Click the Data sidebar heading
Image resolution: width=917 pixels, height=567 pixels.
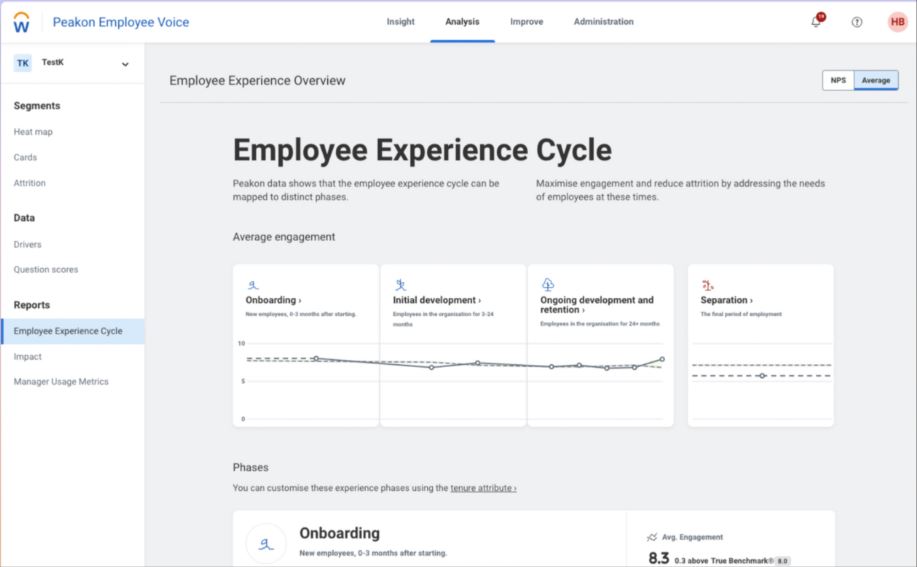click(24, 218)
